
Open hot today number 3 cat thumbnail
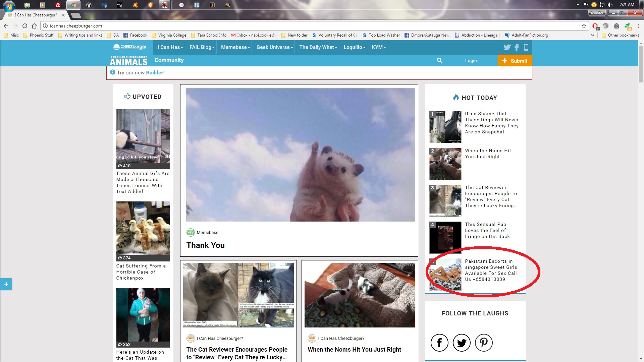[x=445, y=200]
